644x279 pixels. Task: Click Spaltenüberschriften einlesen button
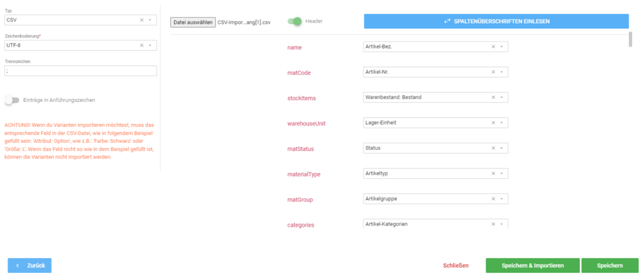point(496,21)
